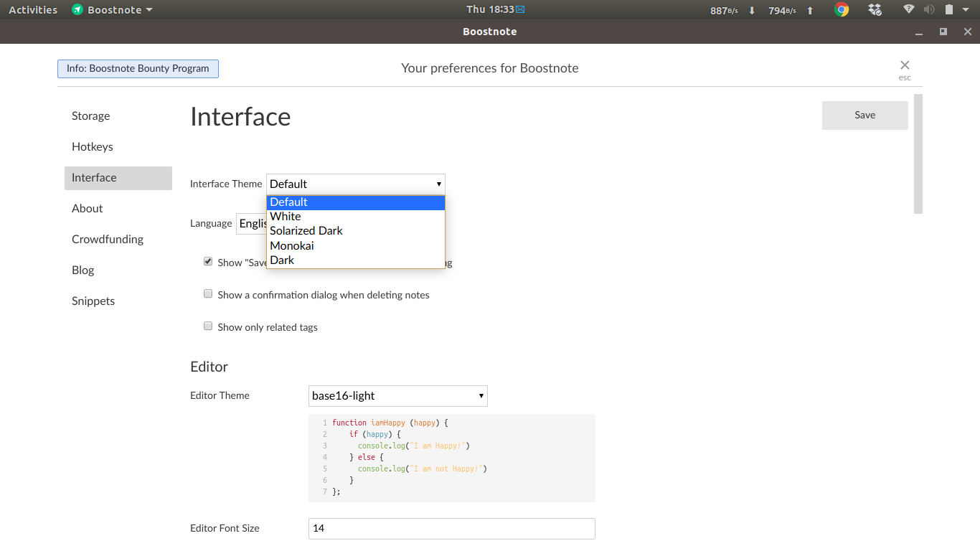
Task: Open the Language dropdown
Action: coord(251,223)
